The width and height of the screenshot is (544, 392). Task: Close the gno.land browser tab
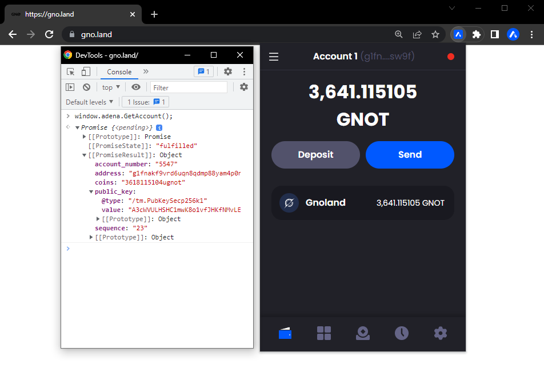[133, 14]
